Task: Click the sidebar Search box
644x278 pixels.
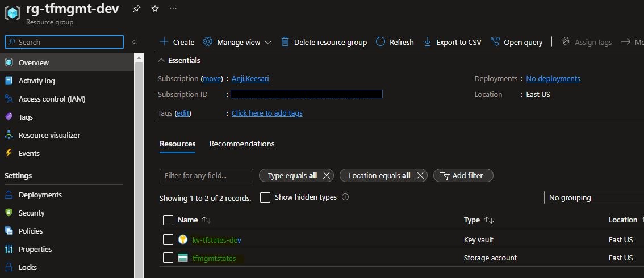Action: pyautogui.click(x=64, y=42)
